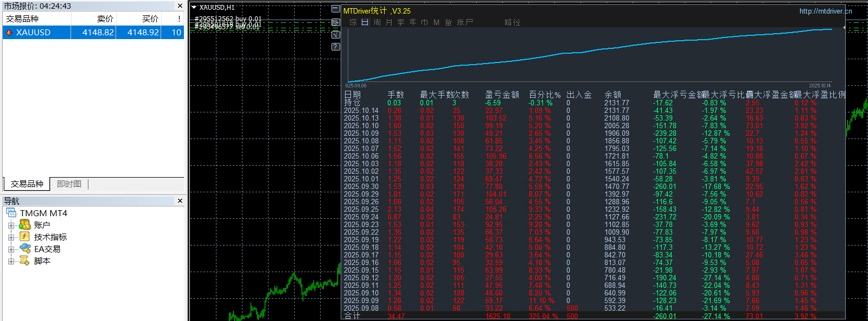Click the EA交易 expert advisor hat icon

point(25,249)
